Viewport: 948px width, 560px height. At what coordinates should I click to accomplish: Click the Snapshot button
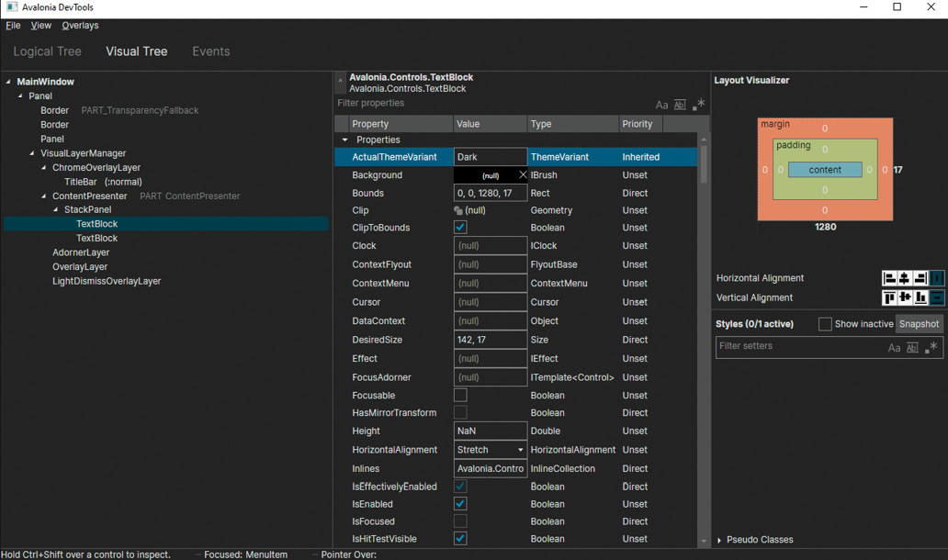[x=919, y=324]
